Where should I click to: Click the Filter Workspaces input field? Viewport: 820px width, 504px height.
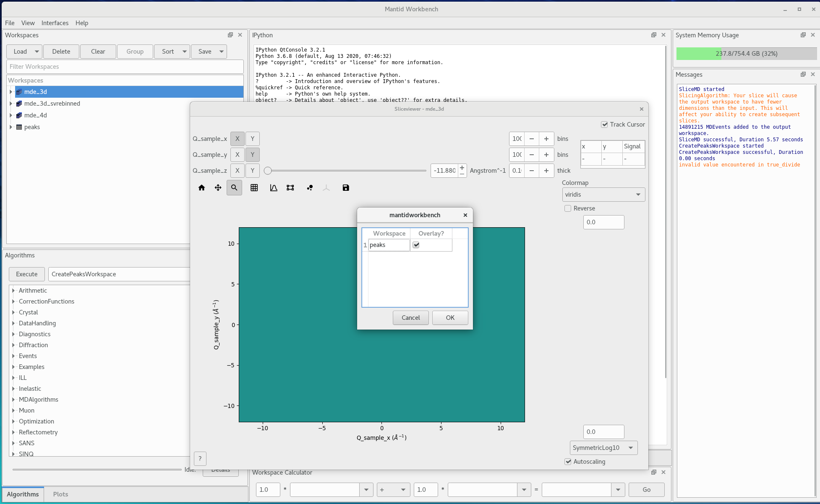(x=125, y=67)
